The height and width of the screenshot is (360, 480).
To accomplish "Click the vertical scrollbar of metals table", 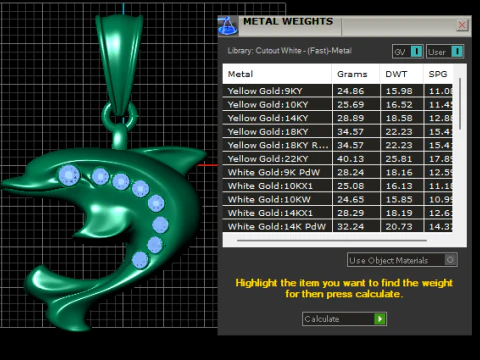I will (460, 104).
